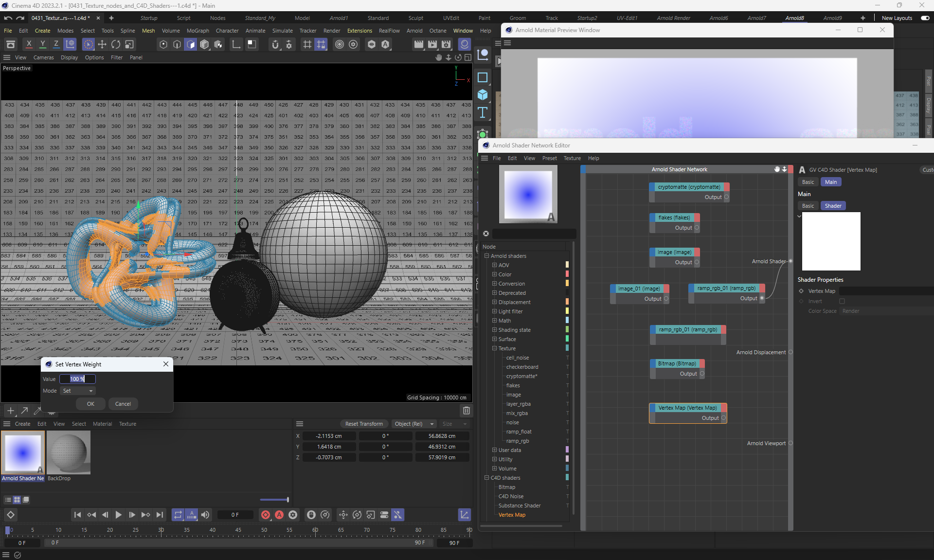This screenshot has width=934, height=560.
Task: Open the Mode dropdown in Set Vertex Weight
Action: point(78,391)
